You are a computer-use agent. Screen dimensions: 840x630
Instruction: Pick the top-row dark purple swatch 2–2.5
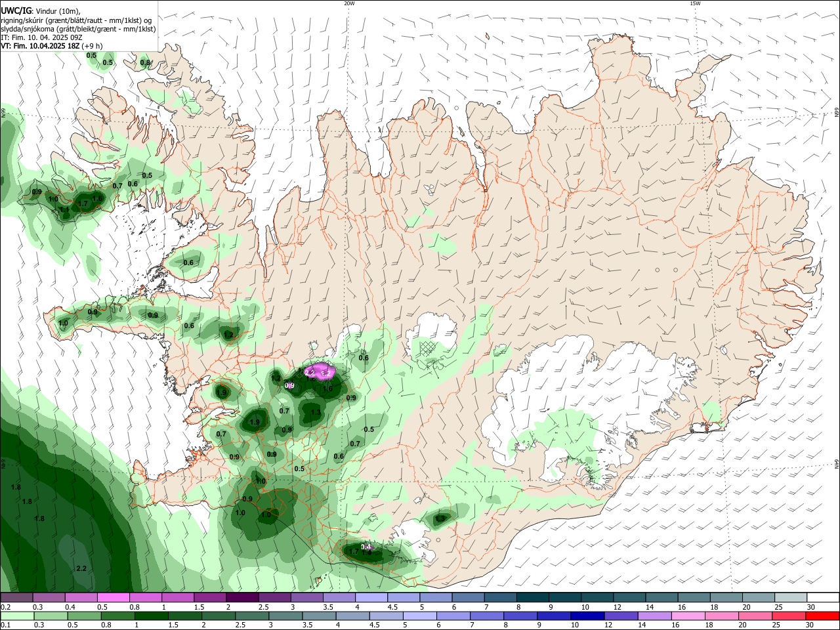242,597
